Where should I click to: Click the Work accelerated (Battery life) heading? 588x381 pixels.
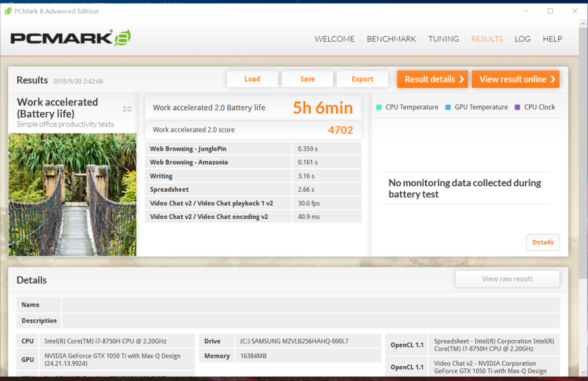click(x=57, y=108)
